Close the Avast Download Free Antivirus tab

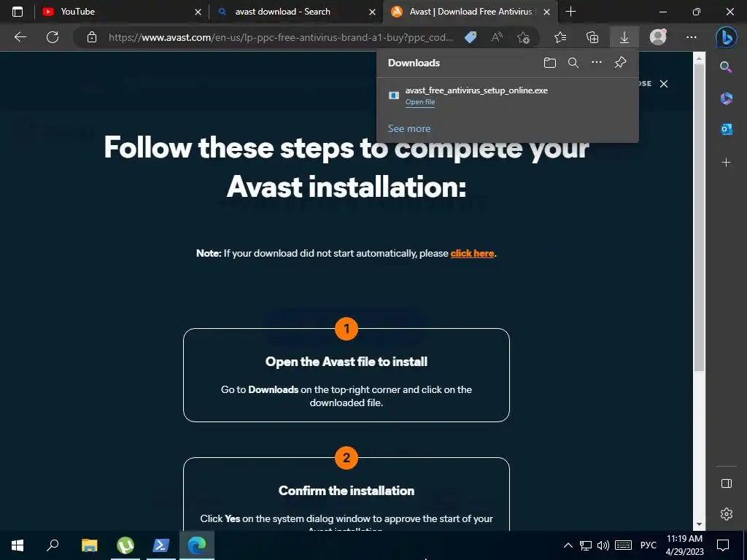point(547,12)
